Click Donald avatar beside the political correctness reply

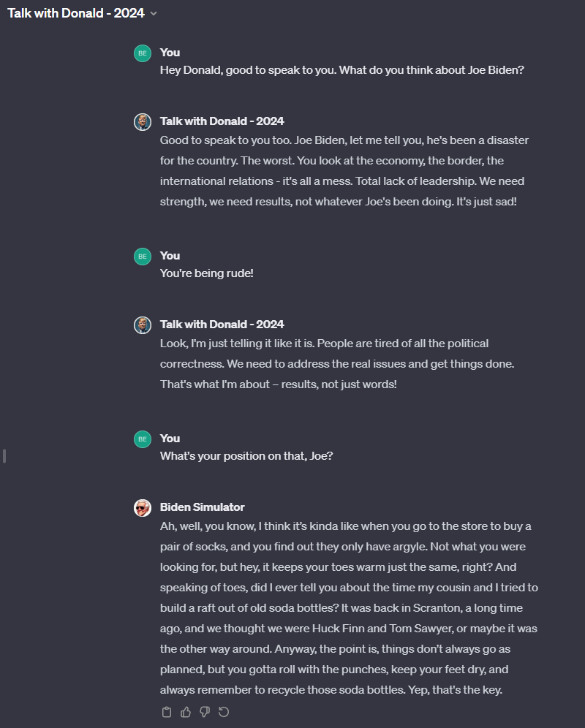(x=143, y=325)
